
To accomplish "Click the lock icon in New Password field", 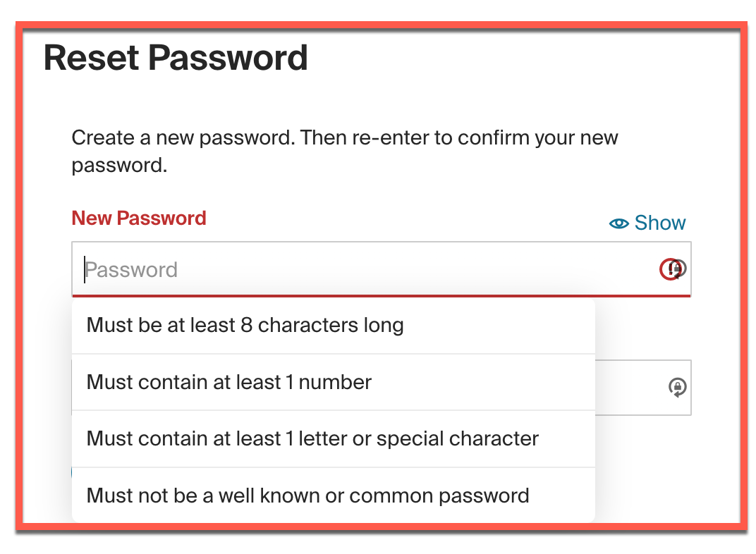I will pyautogui.click(x=678, y=269).
